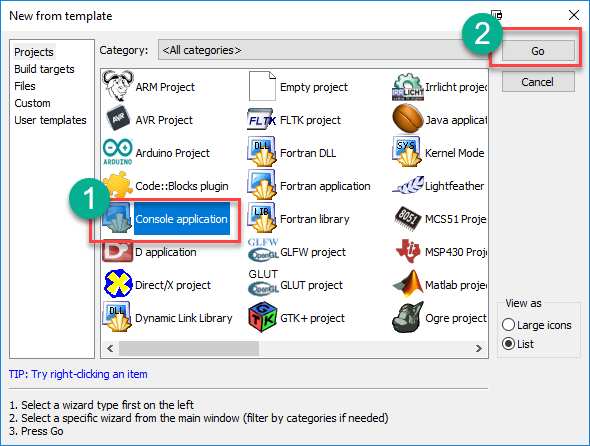Select the Matlab project icon
This screenshot has width=590, height=446.
[408, 285]
